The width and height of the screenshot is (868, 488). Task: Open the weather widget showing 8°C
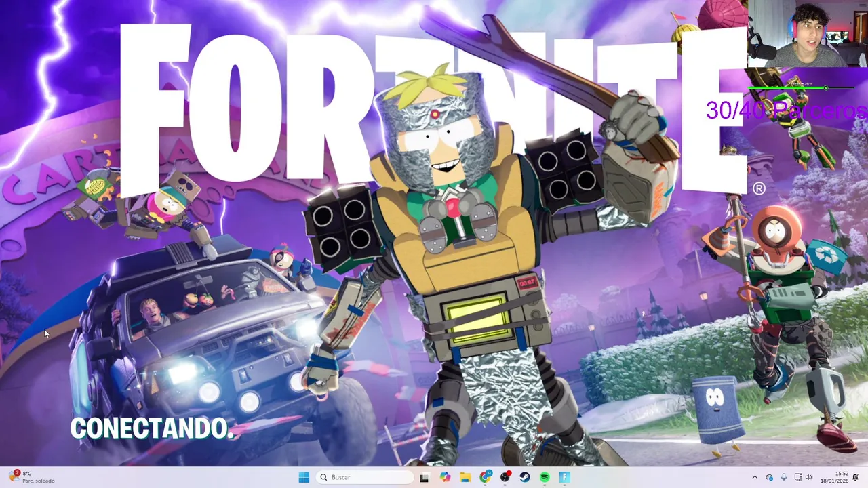click(x=31, y=477)
